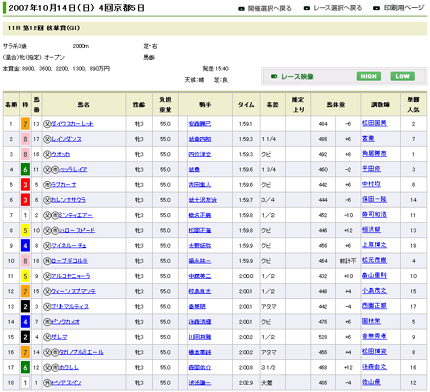Open trainer 松田博資 link in 16th-place row

point(374,352)
